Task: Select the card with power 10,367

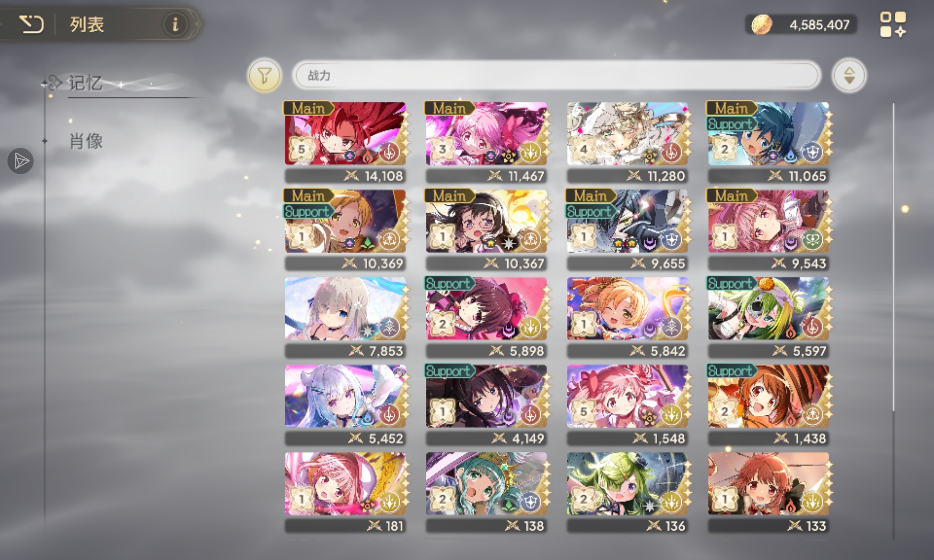Action: click(x=486, y=230)
